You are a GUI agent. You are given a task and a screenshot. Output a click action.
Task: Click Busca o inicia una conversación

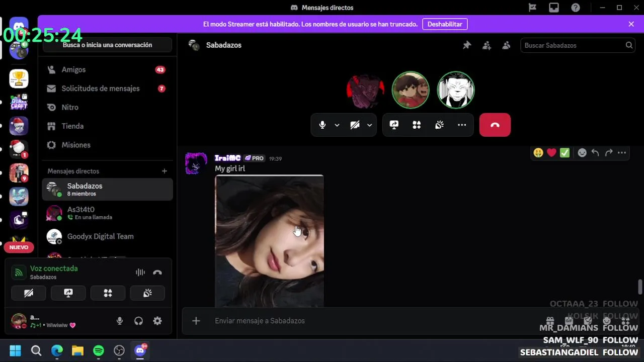pyautogui.click(x=107, y=45)
